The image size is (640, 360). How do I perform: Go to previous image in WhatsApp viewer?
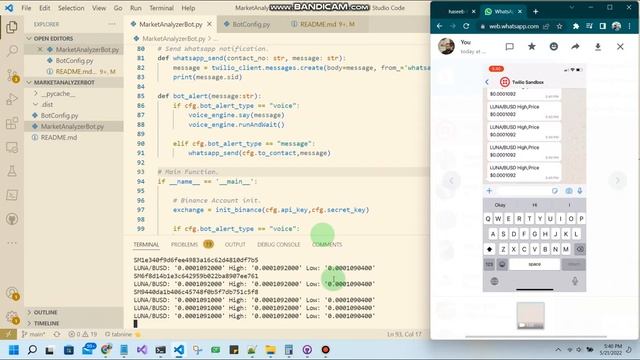point(451,180)
